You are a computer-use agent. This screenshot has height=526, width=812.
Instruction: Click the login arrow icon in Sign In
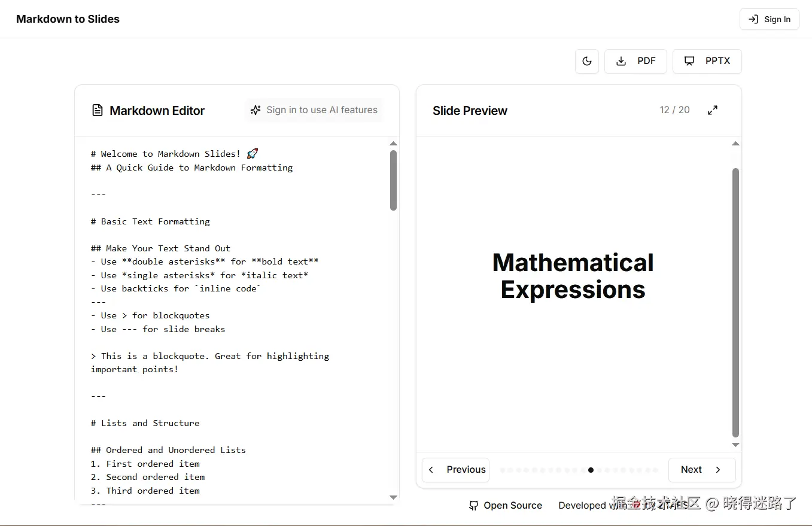point(753,19)
